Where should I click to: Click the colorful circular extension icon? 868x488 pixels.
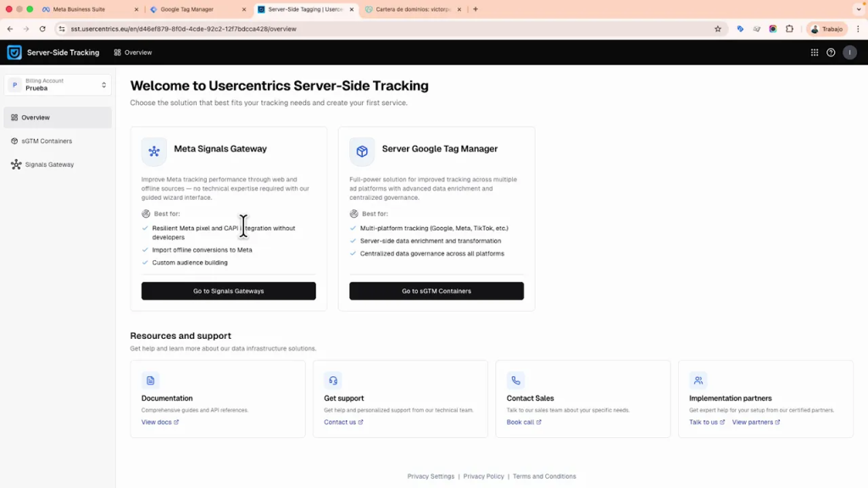click(773, 29)
